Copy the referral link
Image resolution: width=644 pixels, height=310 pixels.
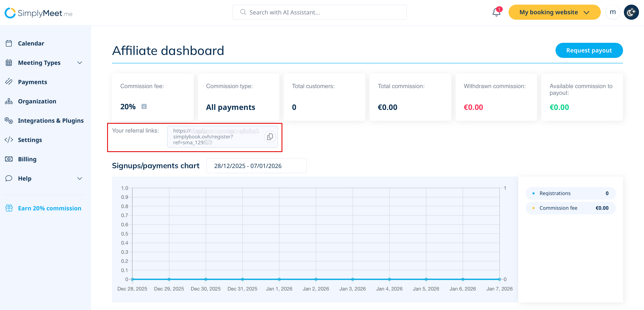pos(270,137)
